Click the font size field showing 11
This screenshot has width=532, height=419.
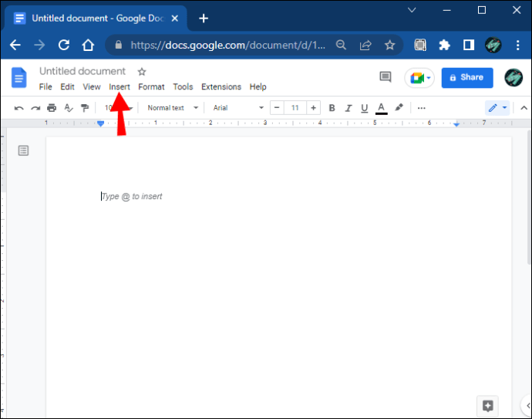point(294,108)
